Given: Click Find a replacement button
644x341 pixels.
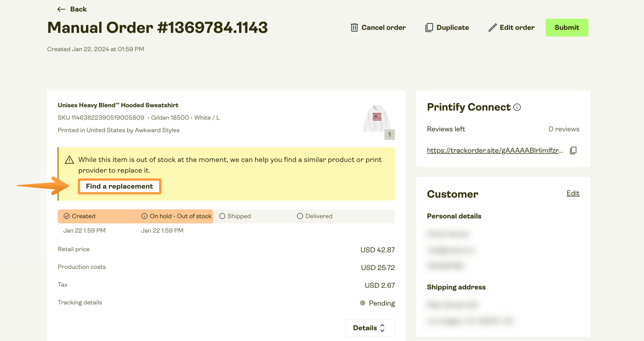Looking at the screenshot, I should 119,186.
